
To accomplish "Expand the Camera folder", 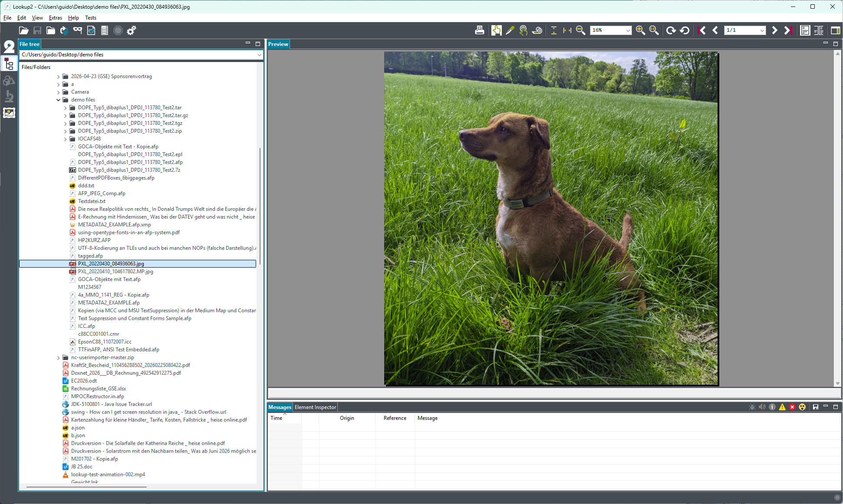I will pos(59,92).
